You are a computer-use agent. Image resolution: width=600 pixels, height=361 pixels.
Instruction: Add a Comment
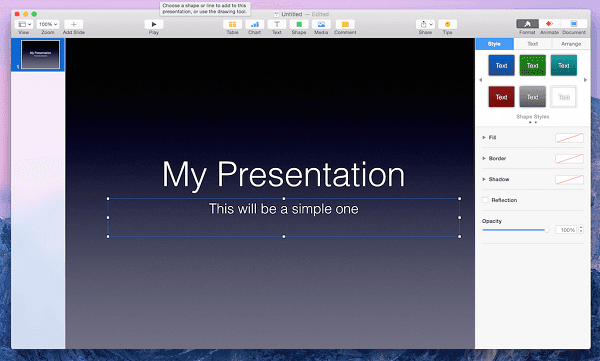point(345,24)
